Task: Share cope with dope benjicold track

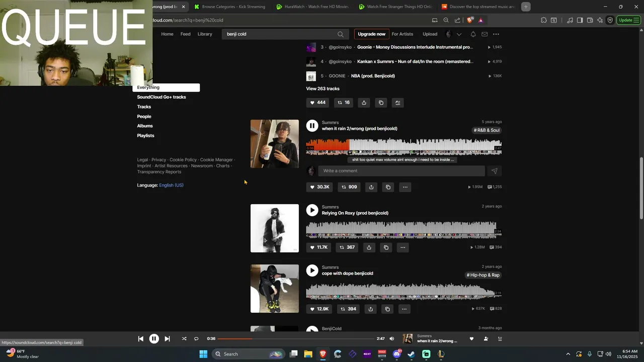Action: [x=370, y=309]
